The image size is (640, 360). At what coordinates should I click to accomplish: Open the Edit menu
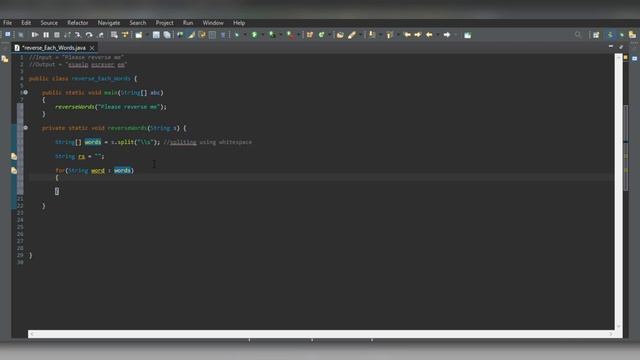pos(26,23)
